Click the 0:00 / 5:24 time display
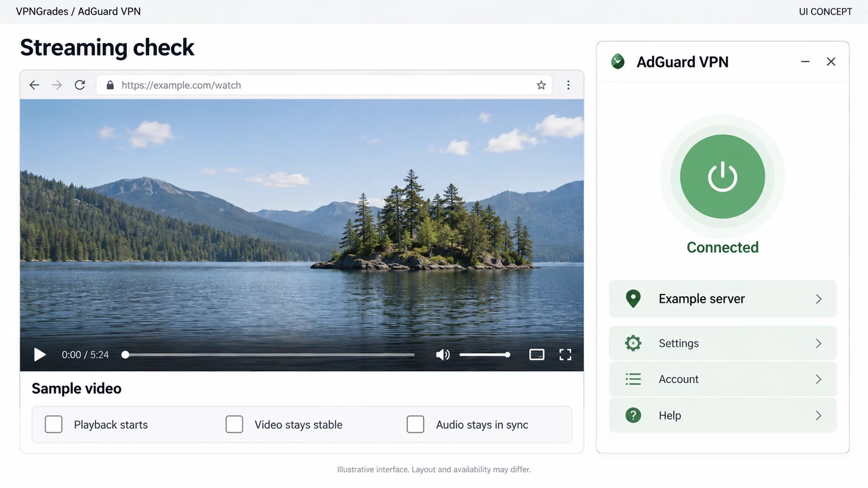868x488 pixels. [x=86, y=355]
